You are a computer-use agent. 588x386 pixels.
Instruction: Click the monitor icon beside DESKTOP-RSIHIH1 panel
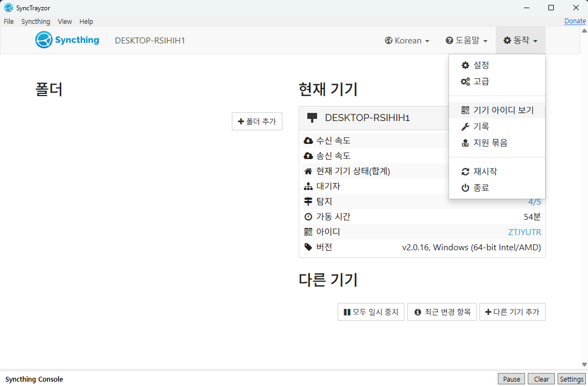312,118
